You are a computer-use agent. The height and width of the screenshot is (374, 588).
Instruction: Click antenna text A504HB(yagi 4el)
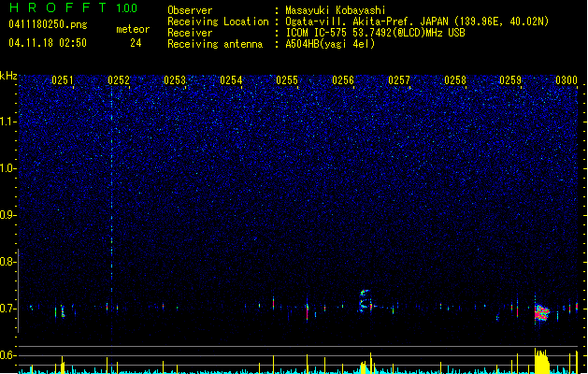pos(330,44)
